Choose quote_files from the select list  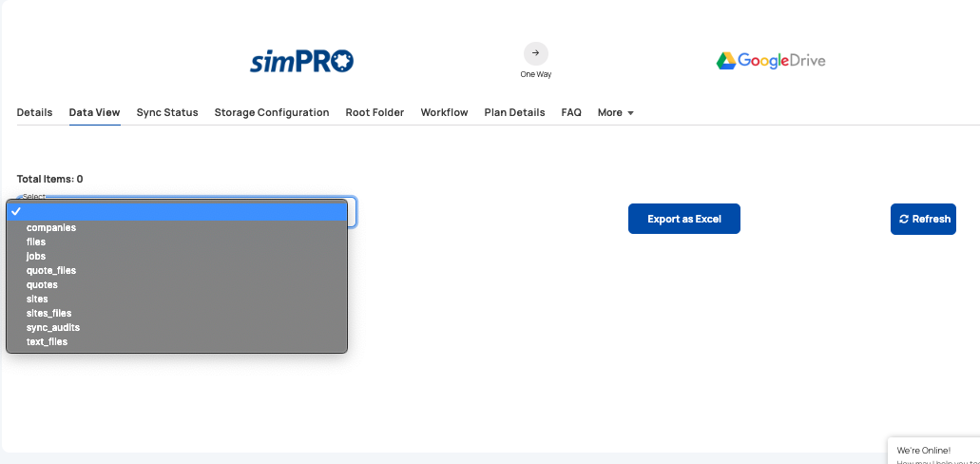tap(177, 271)
